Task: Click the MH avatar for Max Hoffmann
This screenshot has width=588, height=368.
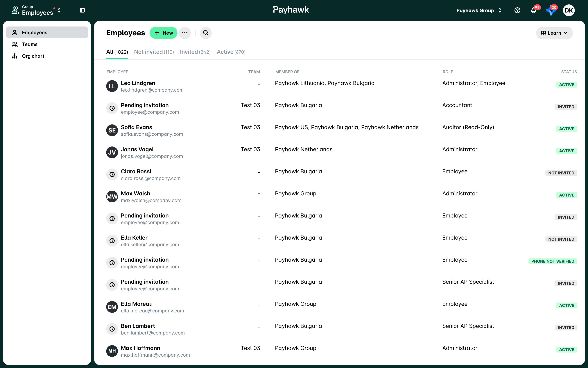Action: pyautogui.click(x=112, y=351)
